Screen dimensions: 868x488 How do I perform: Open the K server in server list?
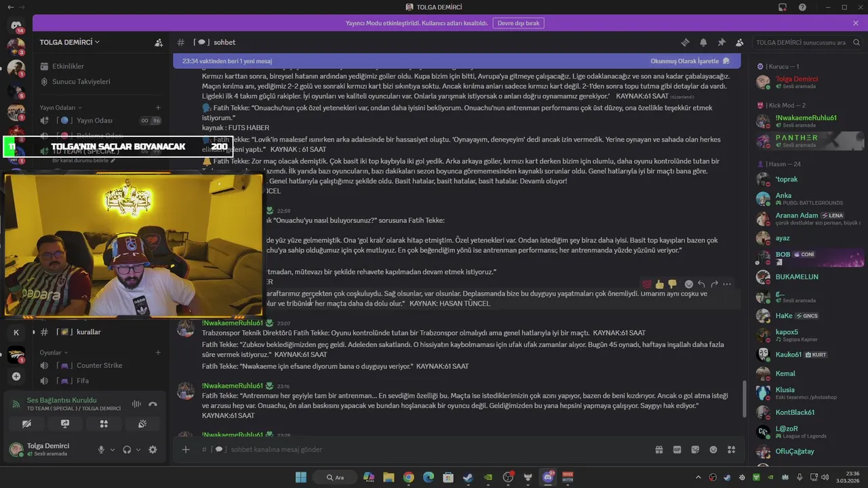point(16,332)
